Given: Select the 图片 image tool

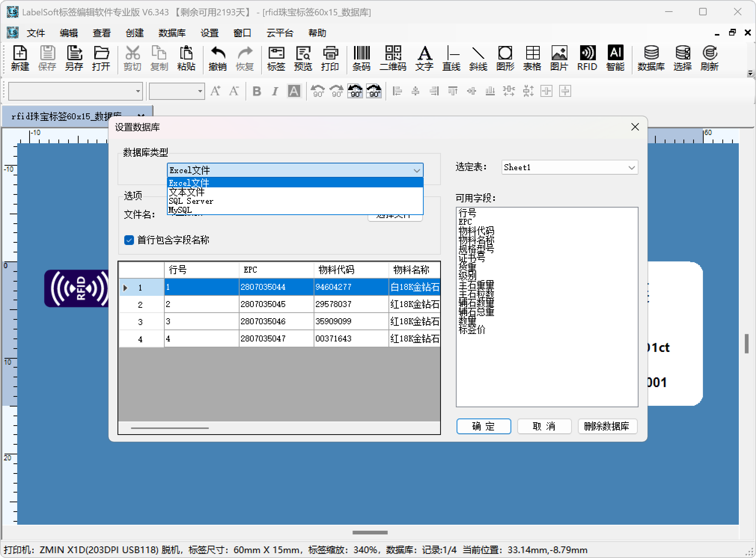Looking at the screenshot, I should [x=559, y=58].
